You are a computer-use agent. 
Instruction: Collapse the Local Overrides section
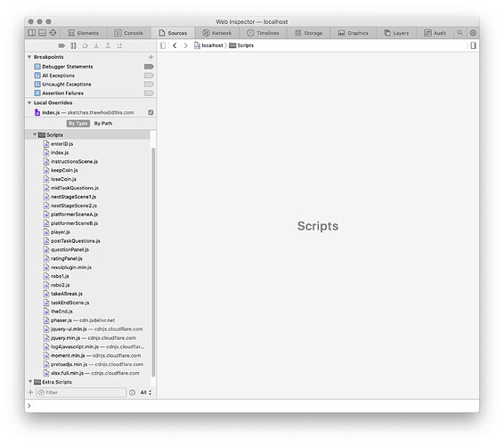pyautogui.click(x=29, y=103)
